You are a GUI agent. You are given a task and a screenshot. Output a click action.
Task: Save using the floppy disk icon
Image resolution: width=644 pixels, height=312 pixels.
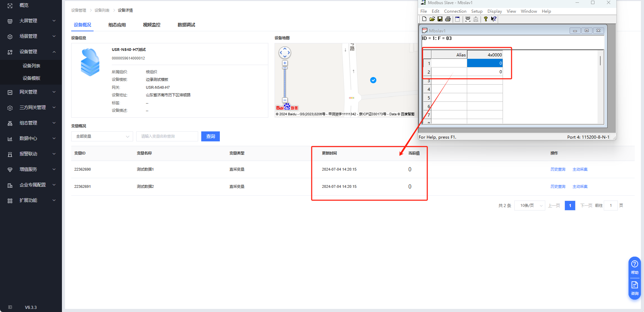point(440,19)
